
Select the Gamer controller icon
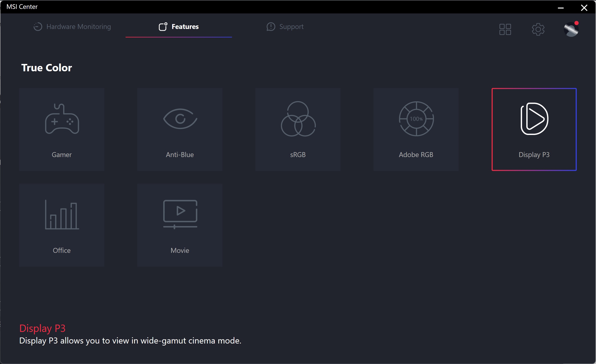pos(62,119)
